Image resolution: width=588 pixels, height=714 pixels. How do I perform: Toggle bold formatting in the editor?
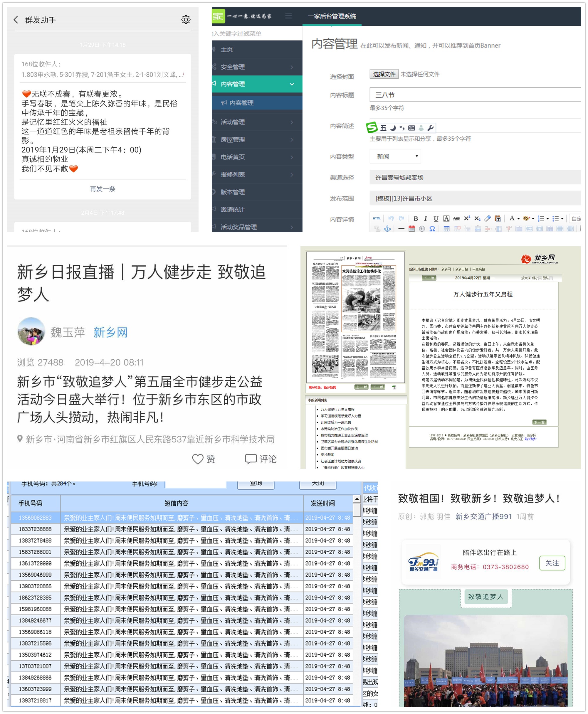click(416, 218)
